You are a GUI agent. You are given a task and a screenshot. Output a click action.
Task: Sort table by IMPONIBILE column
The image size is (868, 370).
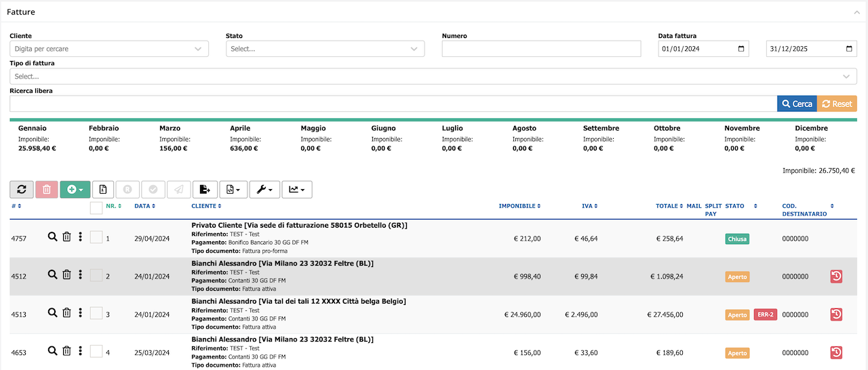pos(519,206)
